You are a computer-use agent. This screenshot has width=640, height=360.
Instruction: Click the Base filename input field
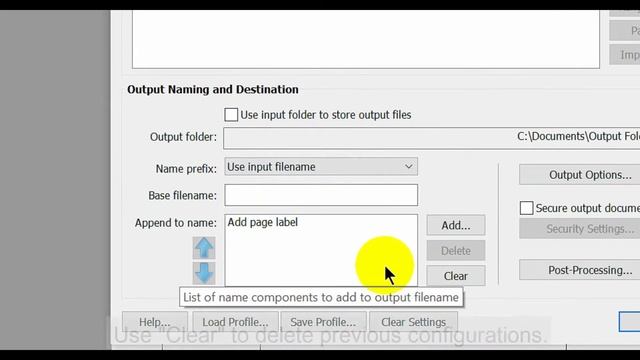click(321, 195)
